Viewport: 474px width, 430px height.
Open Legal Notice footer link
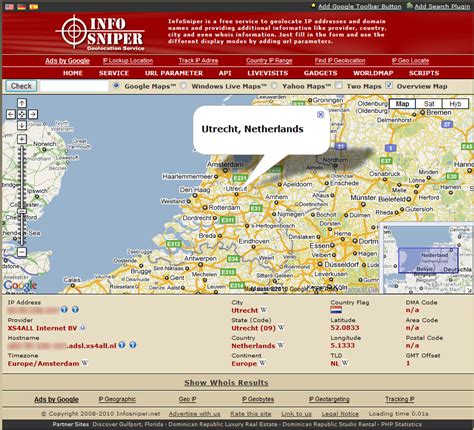[x=340, y=414]
